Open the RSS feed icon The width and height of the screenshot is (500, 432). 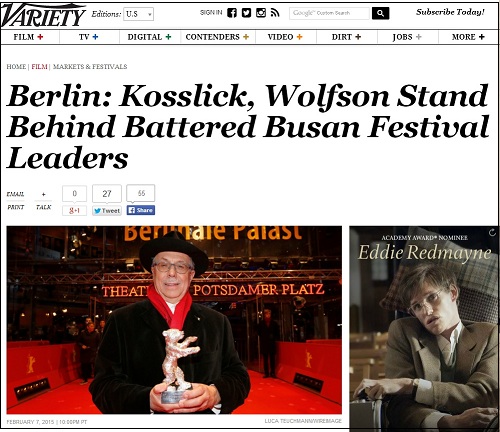(x=275, y=13)
